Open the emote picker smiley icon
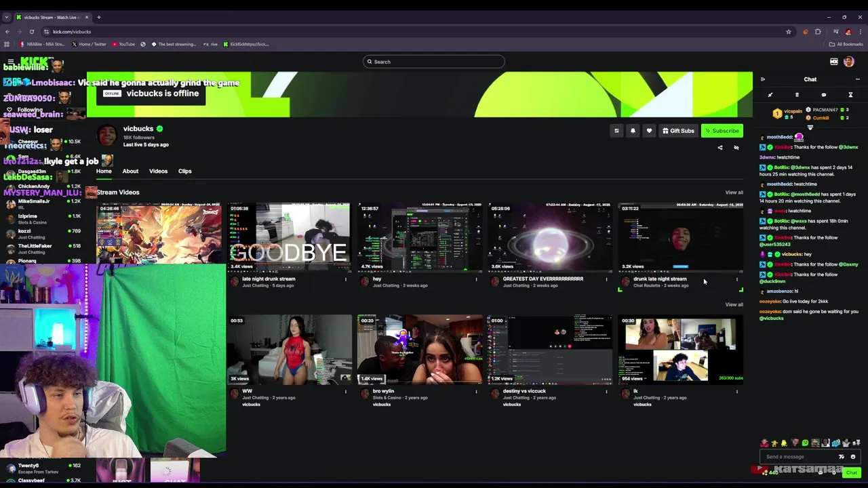868x488 pixels. pos(853,457)
